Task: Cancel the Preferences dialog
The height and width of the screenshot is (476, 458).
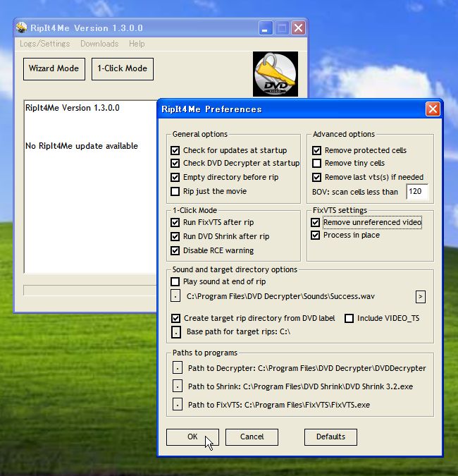Action: [252, 437]
